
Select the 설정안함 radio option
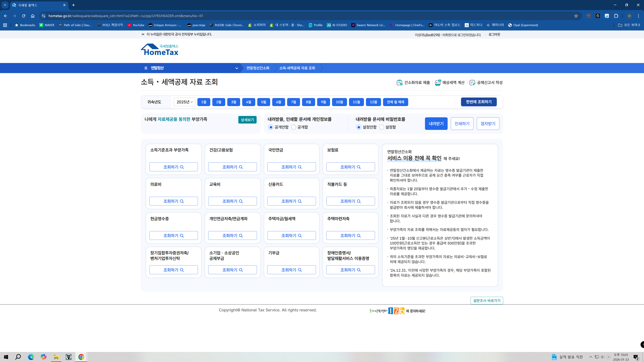point(359,127)
